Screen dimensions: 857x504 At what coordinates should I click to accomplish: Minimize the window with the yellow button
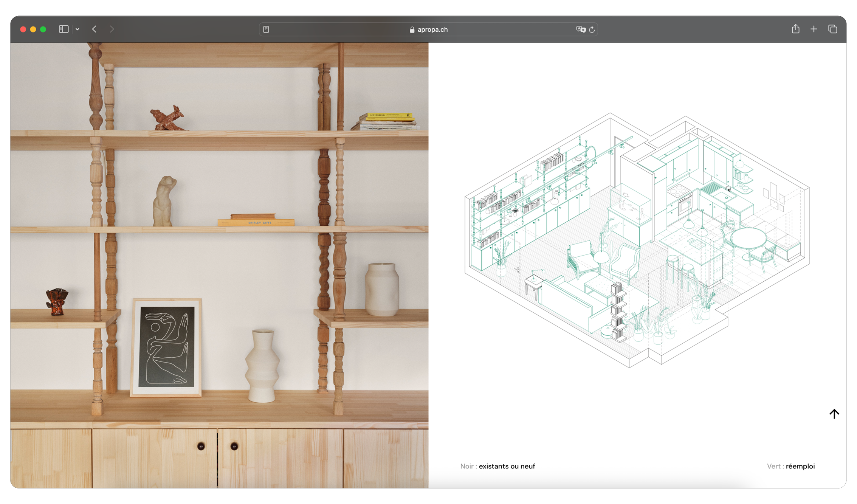(x=33, y=29)
